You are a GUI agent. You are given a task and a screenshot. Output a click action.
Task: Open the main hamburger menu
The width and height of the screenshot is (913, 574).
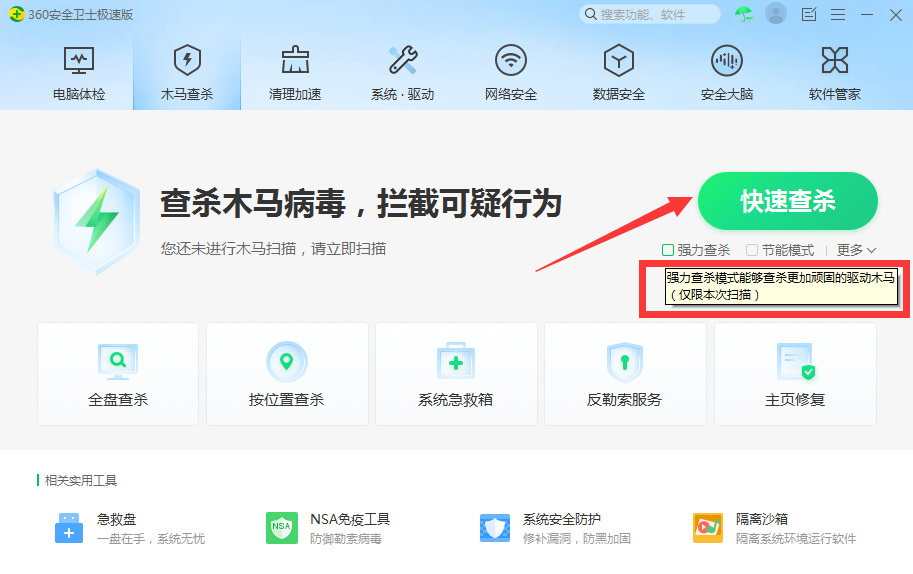tap(838, 15)
